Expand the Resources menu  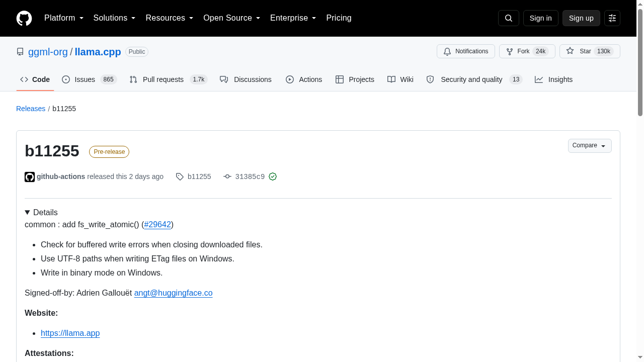[x=170, y=18]
